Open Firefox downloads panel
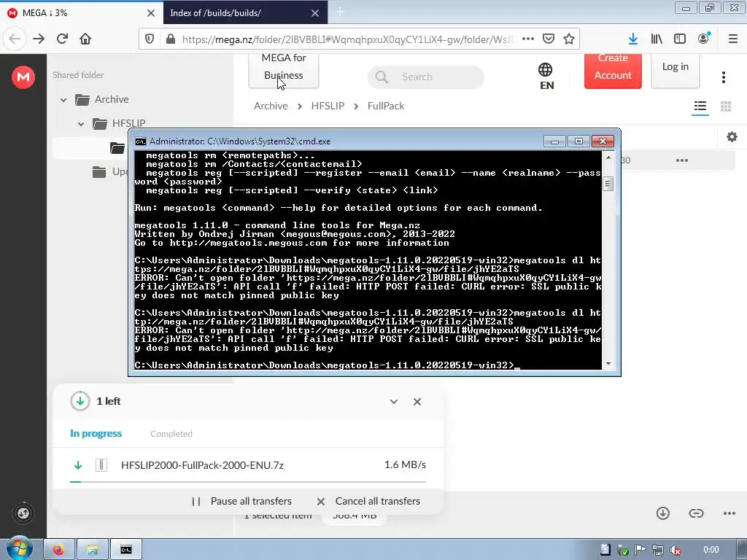The image size is (747, 560). (633, 39)
